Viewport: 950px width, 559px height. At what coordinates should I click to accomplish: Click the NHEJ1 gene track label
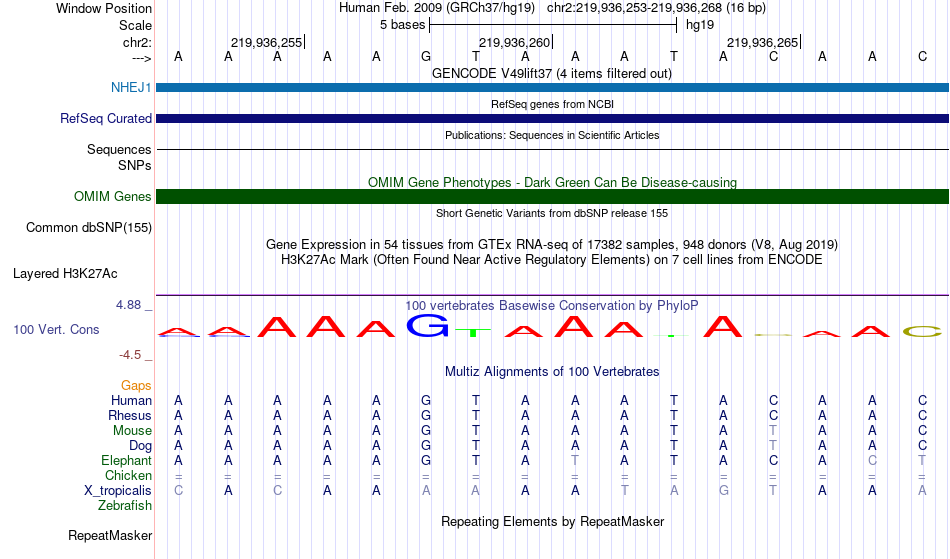point(131,87)
